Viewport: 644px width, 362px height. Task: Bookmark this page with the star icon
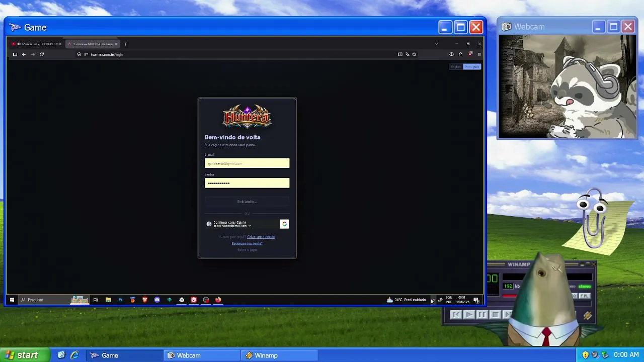point(414,54)
